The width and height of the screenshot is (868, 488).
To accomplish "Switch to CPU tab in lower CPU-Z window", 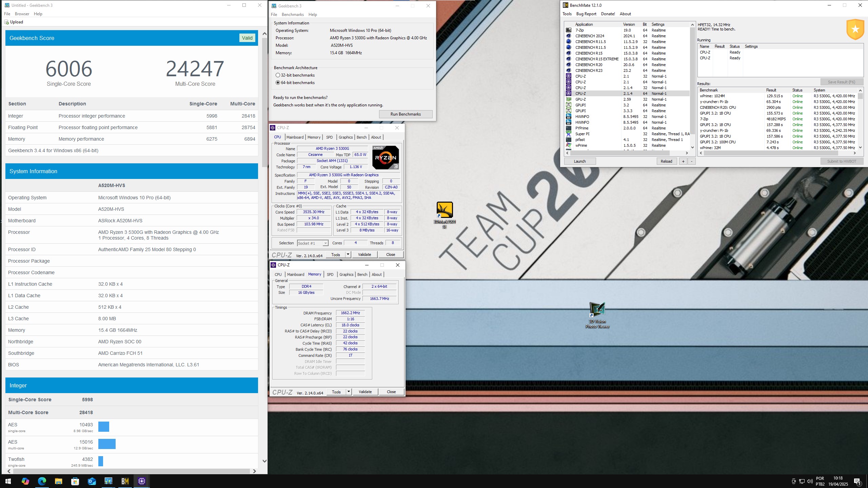I will coord(278,274).
